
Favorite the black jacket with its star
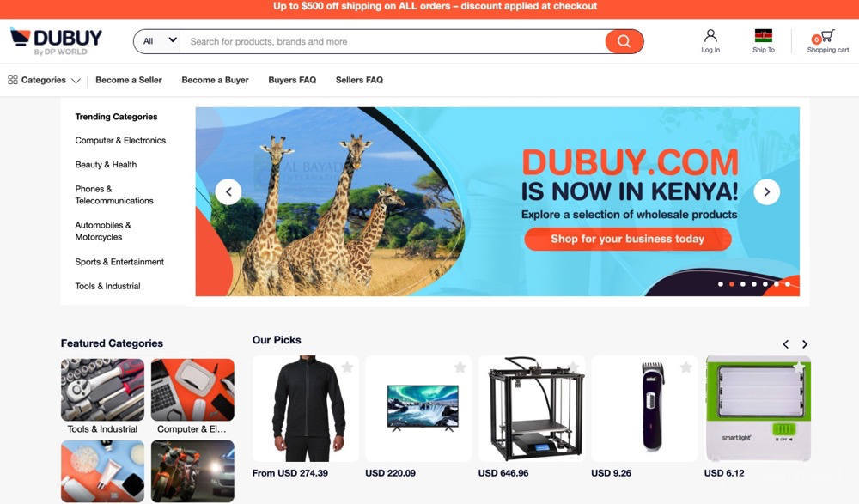(347, 367)
